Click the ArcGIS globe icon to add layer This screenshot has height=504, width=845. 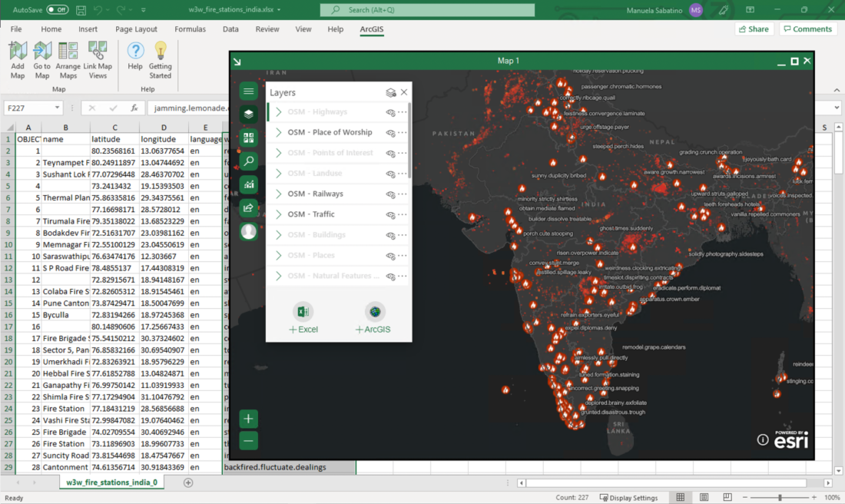375,312
